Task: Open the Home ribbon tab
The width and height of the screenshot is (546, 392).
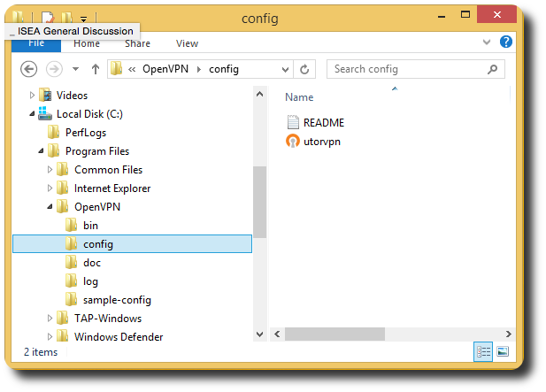Action: [87, 43]
